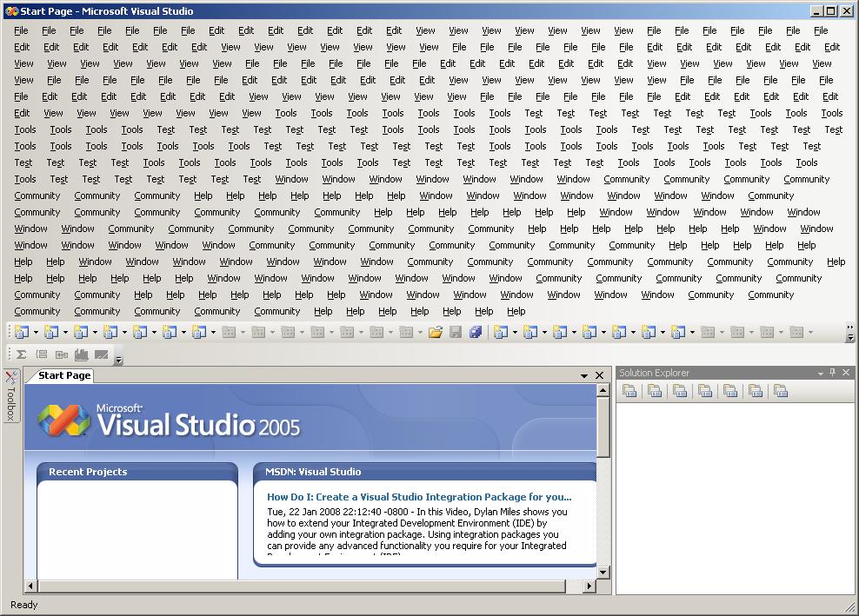
Task: Click the Start Page vertical scrollbar down arrow
Action: [x=603, y=573]
